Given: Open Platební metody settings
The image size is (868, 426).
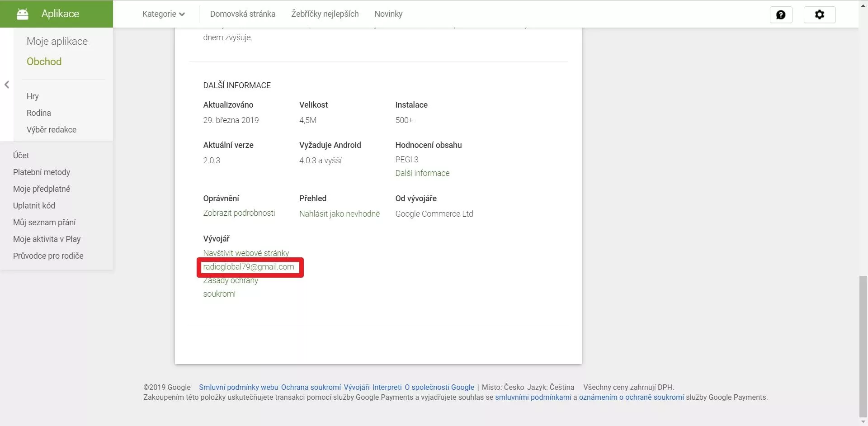Looking at the screenshot, I should coord(42,172).
